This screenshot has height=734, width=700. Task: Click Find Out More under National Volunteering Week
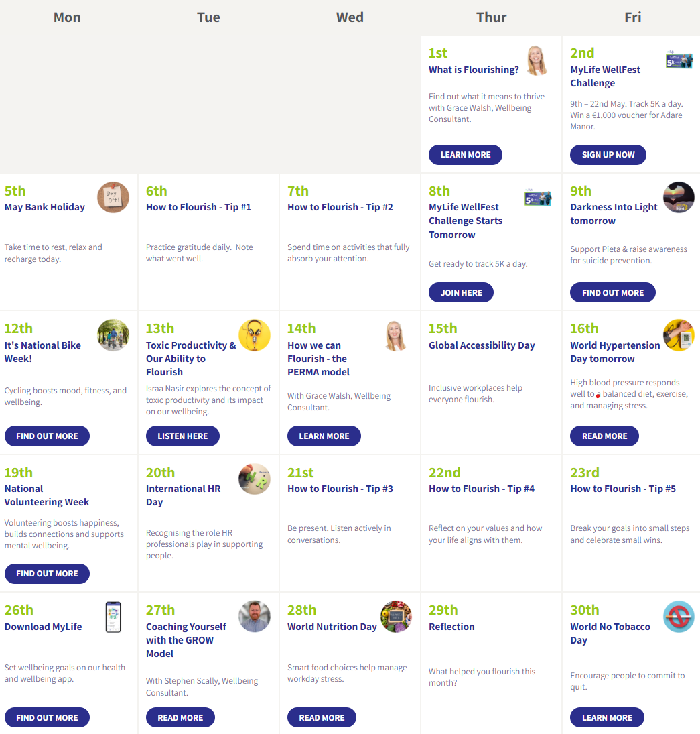pos(47,574)
